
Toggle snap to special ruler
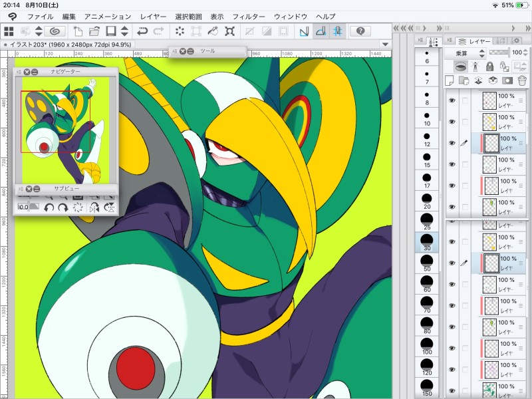click(x=321, y=31)
